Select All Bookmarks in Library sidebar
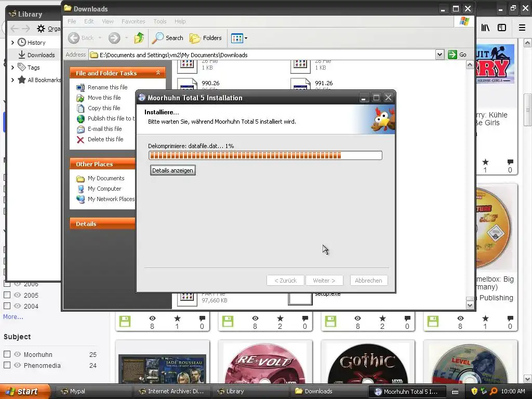This screenshot has width=532, height=399. [x=44, y=80]
